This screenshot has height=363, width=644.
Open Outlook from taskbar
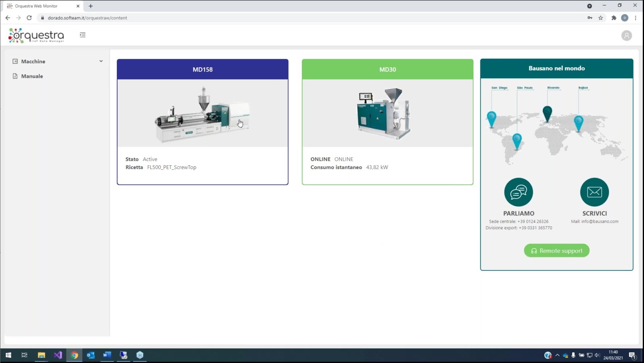tap(91, 355)
